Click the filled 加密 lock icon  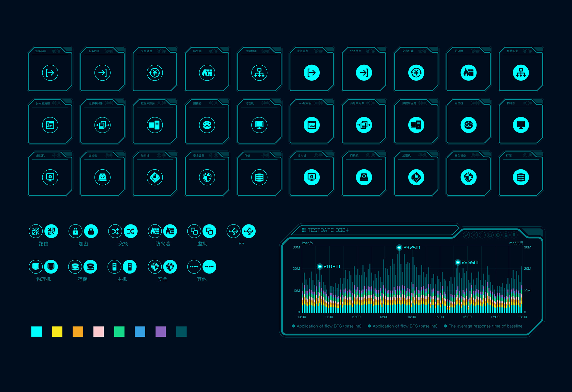pos(91,231)
